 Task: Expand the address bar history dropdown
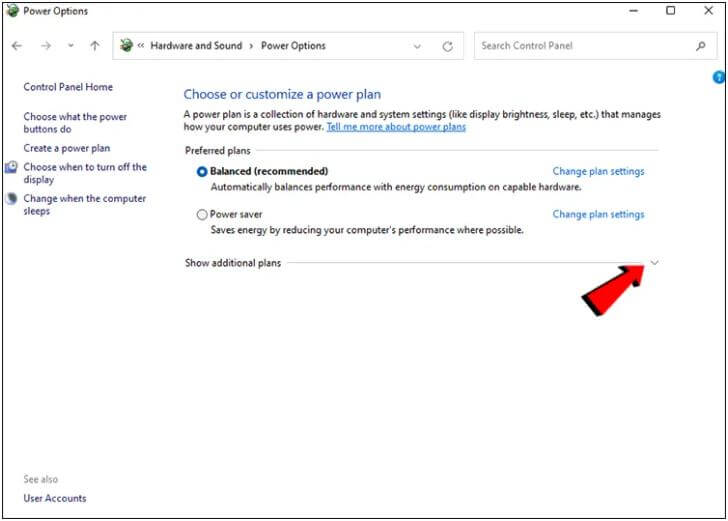click(x=417, y=46)
